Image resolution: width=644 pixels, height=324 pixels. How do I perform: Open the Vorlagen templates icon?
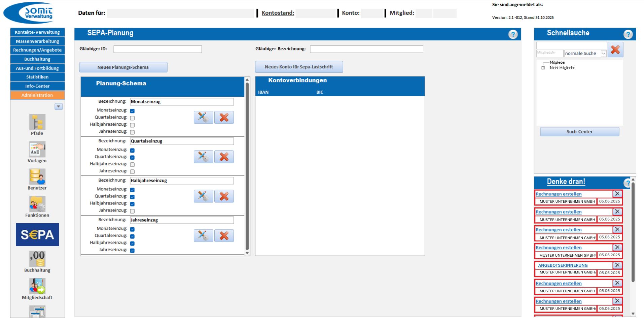click(x=37, y=150)
